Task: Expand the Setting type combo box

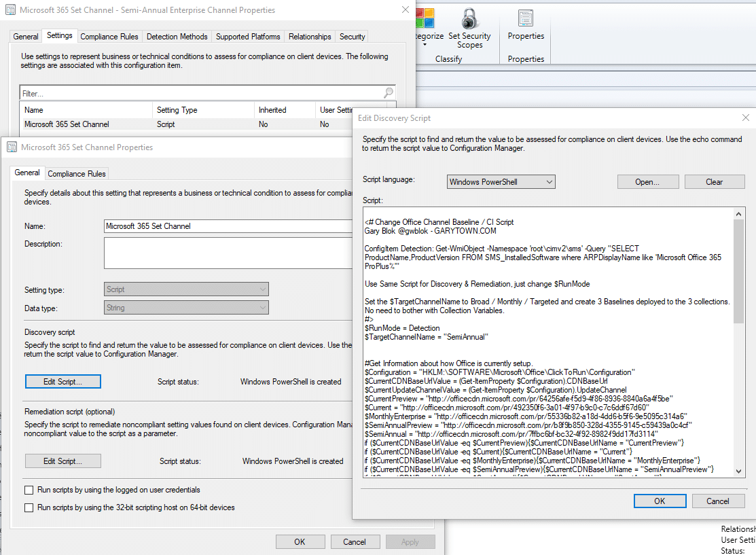Action: tap(262, 289)
